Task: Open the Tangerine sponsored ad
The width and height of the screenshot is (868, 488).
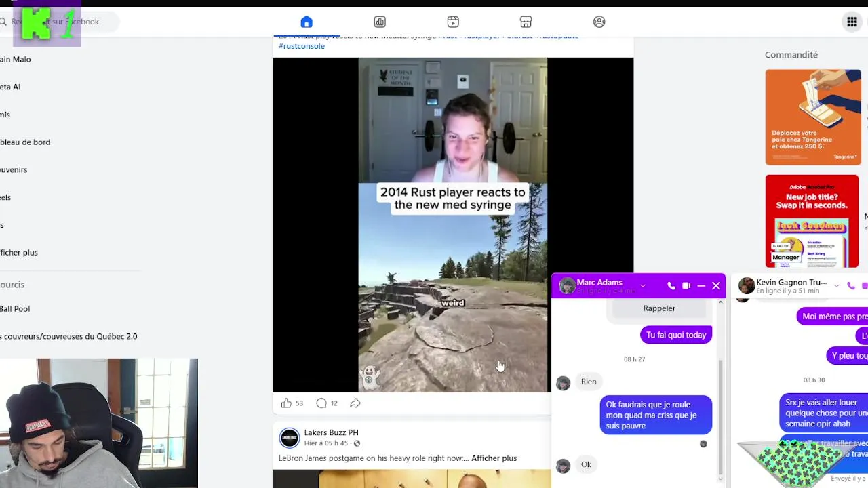Action: click(813, 117)
